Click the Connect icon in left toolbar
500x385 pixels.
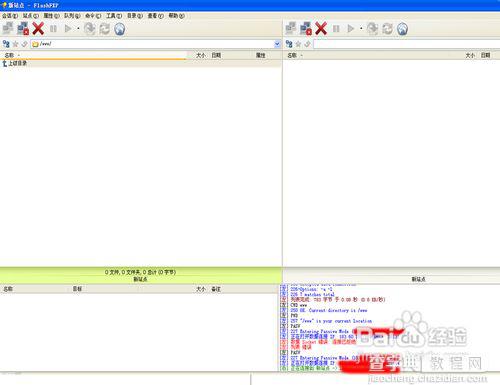click(x=8, y=29)
